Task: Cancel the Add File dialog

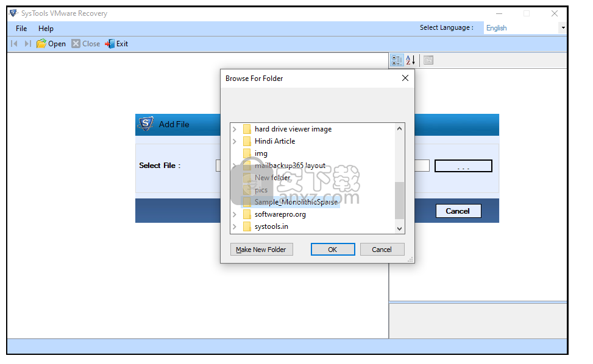Action: [x=458, y=211]
